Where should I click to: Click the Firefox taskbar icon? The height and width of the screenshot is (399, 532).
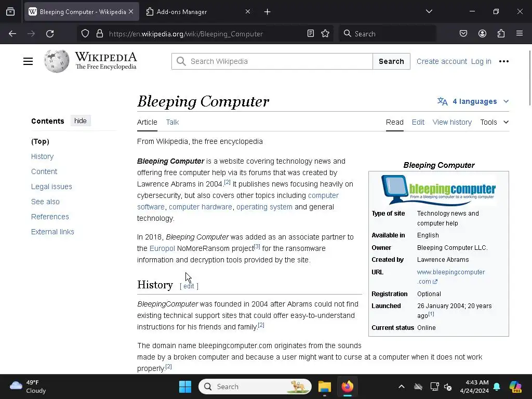coord(347,387)
